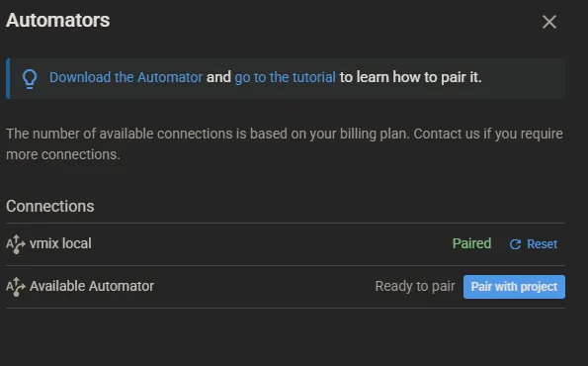
Task: Close the Automators panel with the X
Action: (549, 22)
